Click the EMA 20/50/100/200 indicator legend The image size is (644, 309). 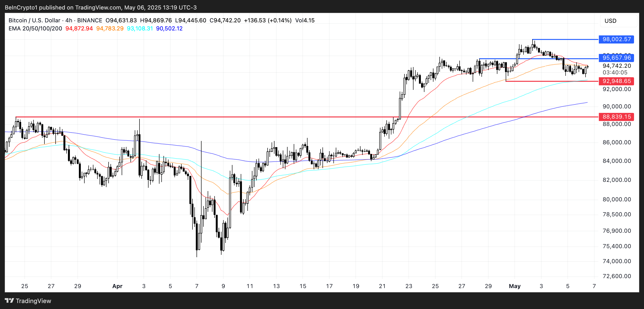[x=35, y=29]
